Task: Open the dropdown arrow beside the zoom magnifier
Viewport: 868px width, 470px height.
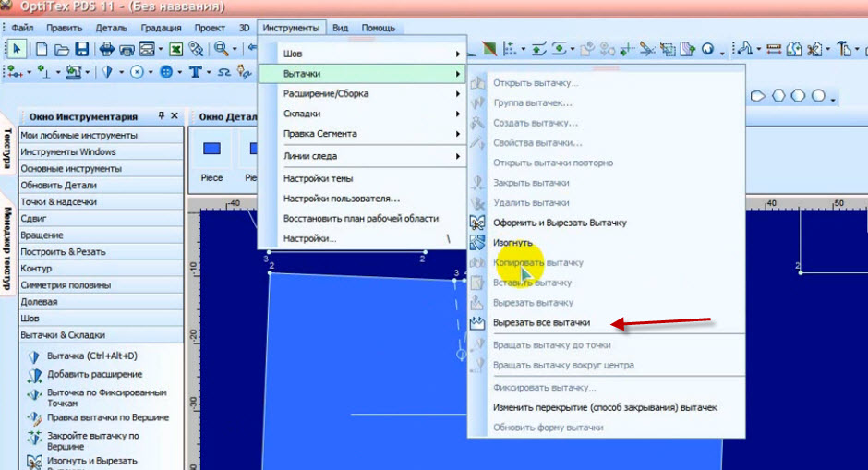Action: point(235,50)
